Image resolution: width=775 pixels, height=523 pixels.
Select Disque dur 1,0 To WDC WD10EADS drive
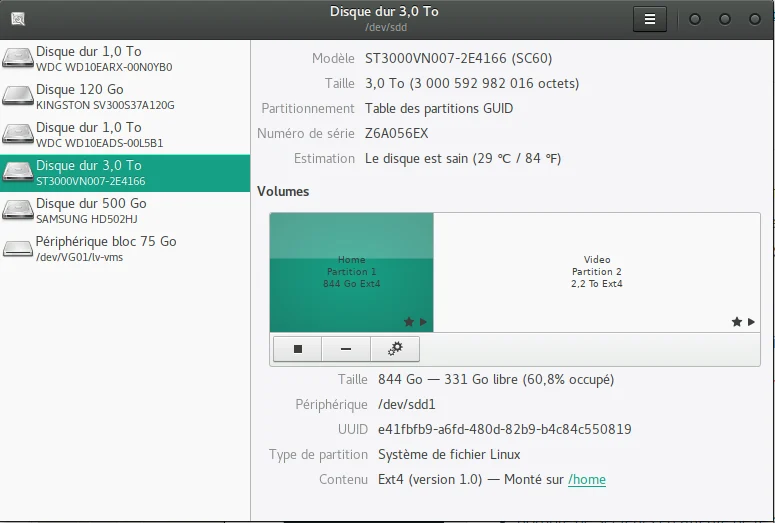coord(125,135)
